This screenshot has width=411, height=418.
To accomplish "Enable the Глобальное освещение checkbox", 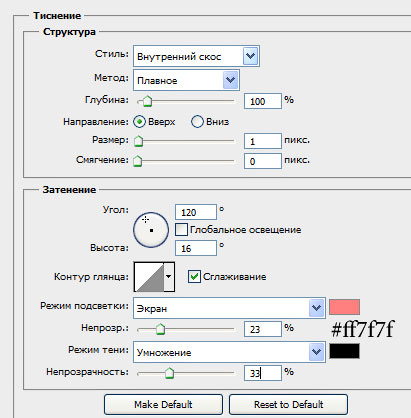I will (x=181, y=230).
